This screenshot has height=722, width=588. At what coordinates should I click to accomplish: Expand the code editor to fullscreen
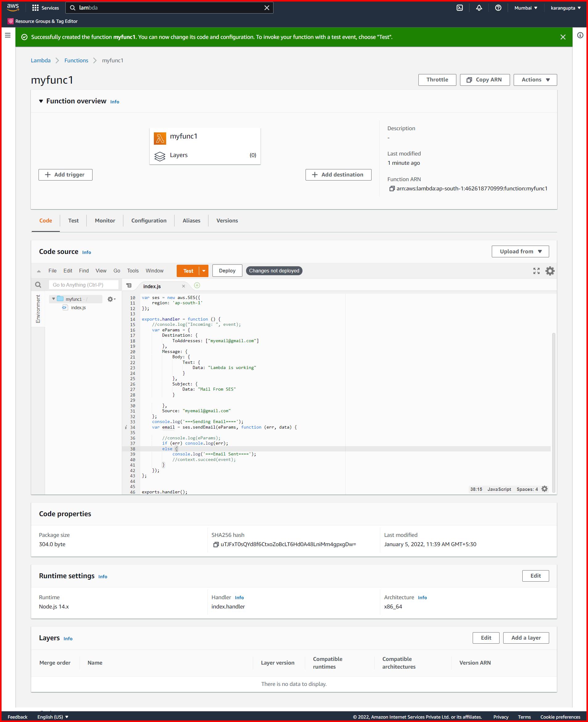(536, 271)
